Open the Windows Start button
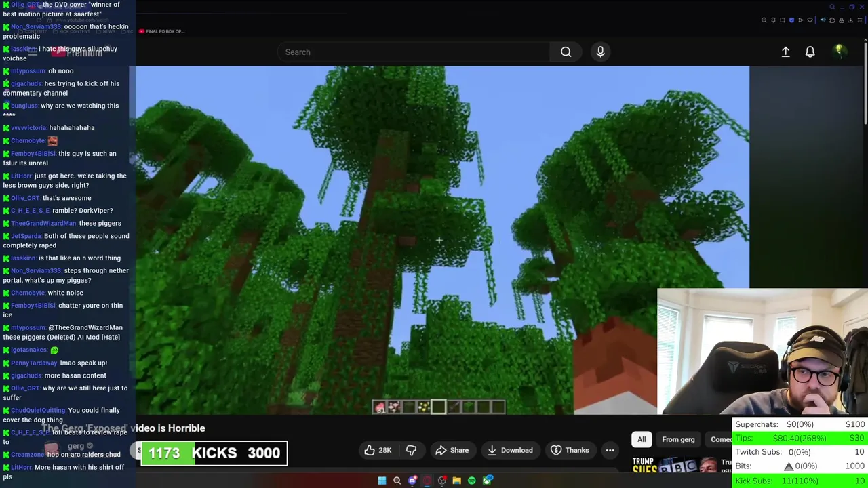The height and width of the screenshot is (488, 868). coord(382,481)
